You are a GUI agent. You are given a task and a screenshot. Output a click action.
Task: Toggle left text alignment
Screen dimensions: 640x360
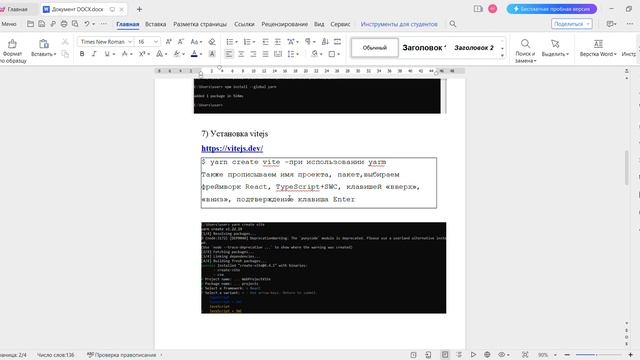(x=229, y=54)
